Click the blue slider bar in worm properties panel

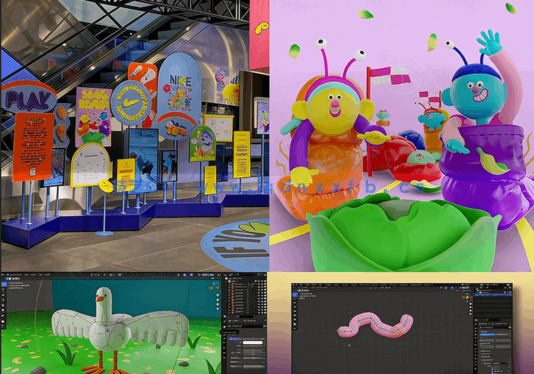point(488,335)
